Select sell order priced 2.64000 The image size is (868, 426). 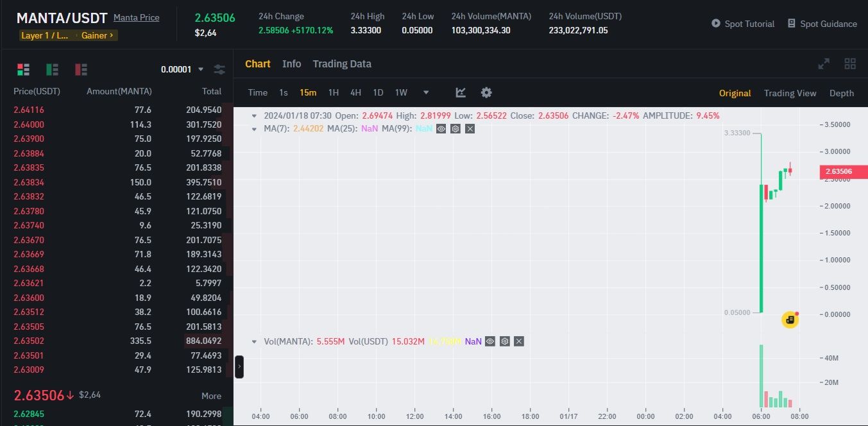[117, 124]
